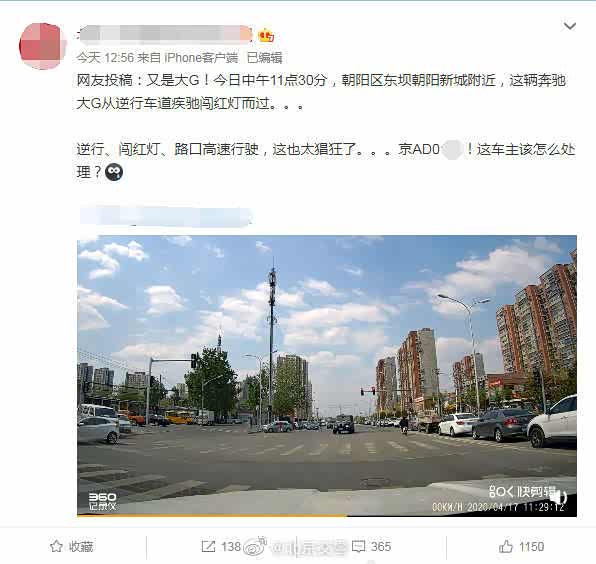Click the post time 今天 12:56

[105, 58]
